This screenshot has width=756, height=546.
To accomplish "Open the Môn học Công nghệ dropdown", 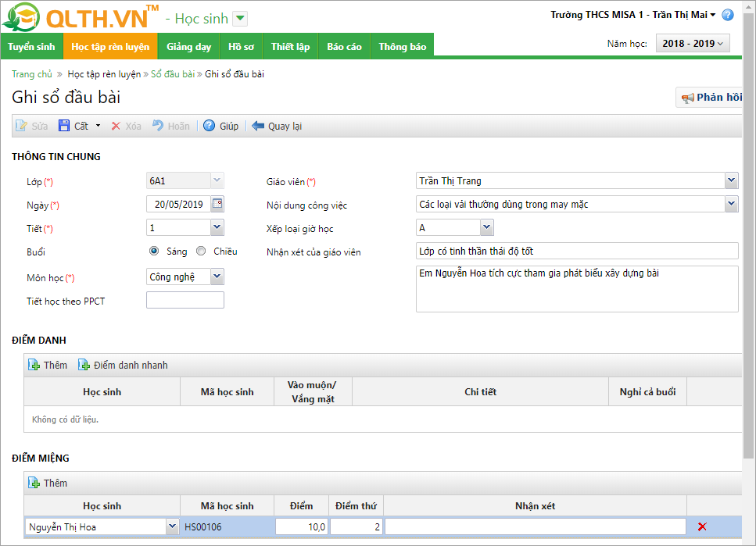I will [x=217, y=277].
